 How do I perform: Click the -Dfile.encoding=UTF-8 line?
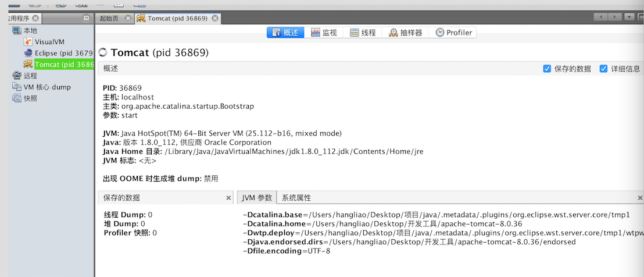[287, 251]
